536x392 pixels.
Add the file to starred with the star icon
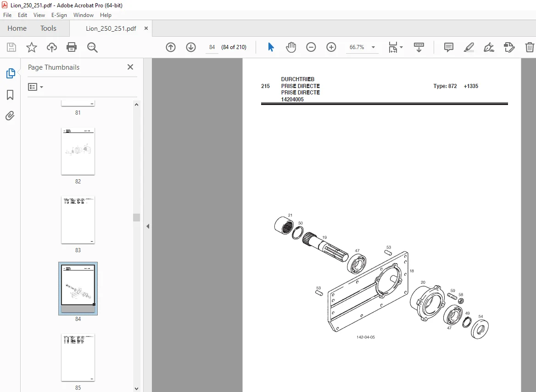pyautogui.click(x=32, y=47)
